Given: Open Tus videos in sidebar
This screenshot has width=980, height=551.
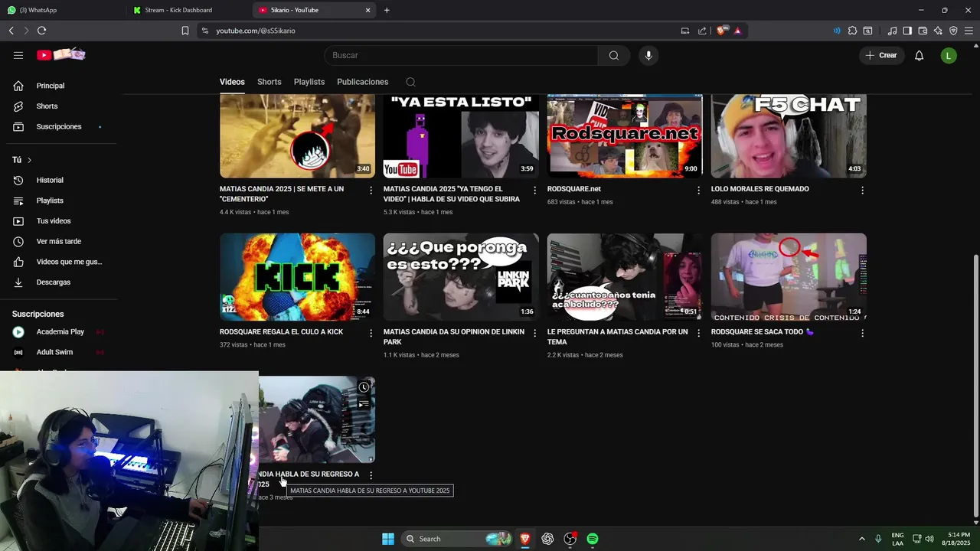Looking at the screenshot, I should (x=61, y=221).
